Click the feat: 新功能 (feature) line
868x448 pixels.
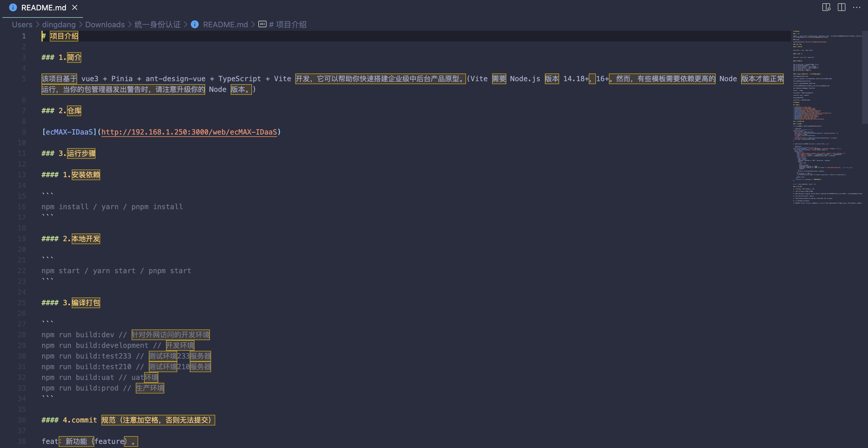(90, 441)
